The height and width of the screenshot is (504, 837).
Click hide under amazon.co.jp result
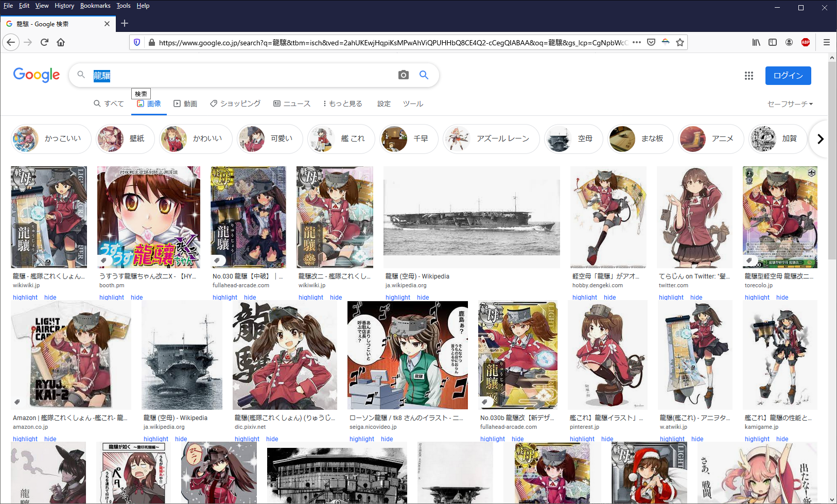pos(50,439)
